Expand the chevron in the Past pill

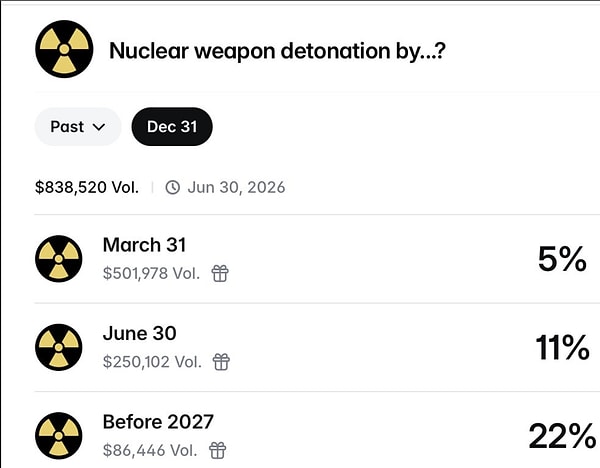[x=98, y=127]
